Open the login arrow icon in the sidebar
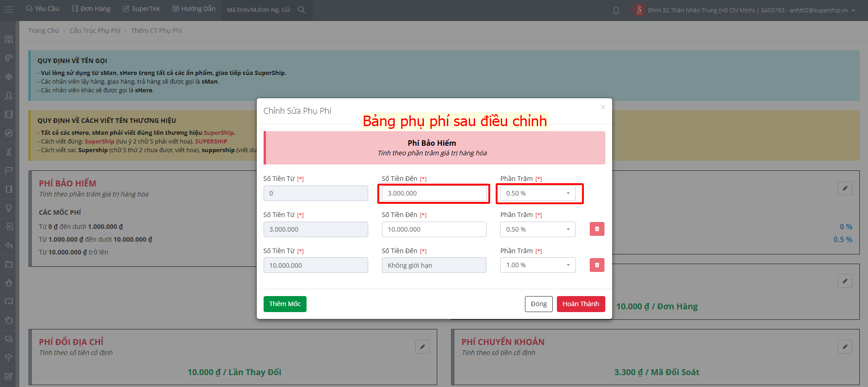The image size is (868, 387). click(9, 227)
